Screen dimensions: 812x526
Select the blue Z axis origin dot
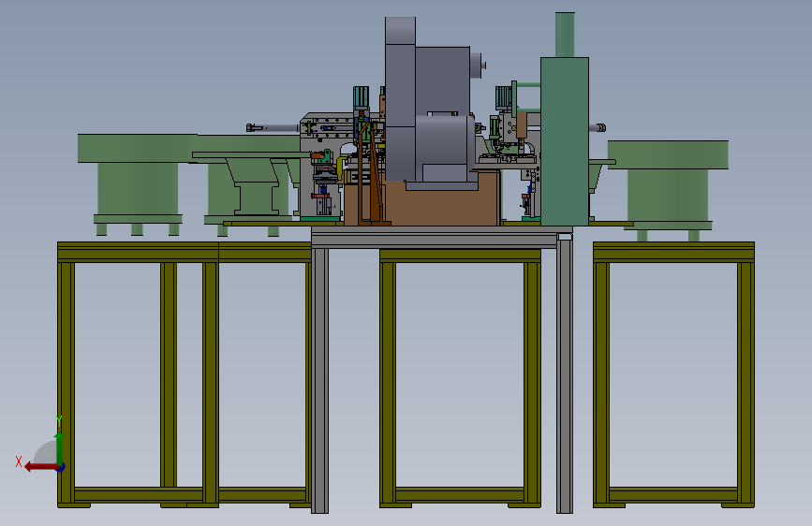pyautogui.click(x=61, y=467)
